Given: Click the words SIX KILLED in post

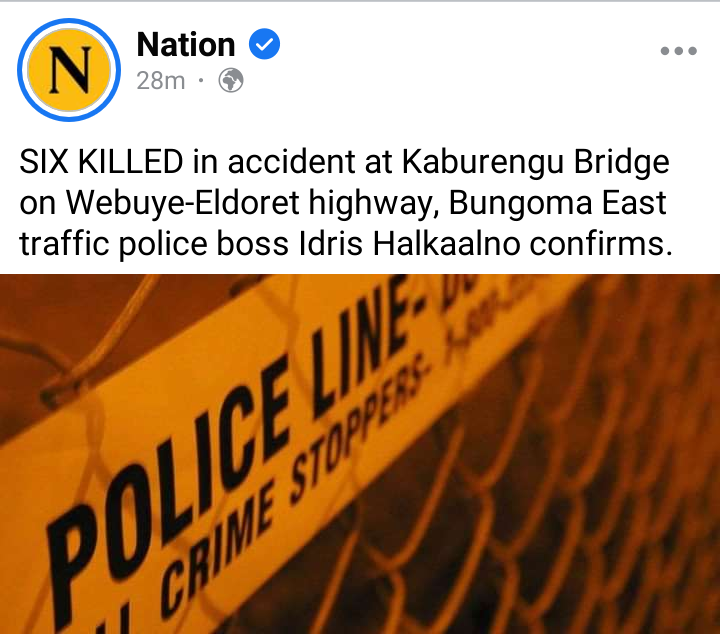Looking at the screenshot, I should tap(101, 162).
